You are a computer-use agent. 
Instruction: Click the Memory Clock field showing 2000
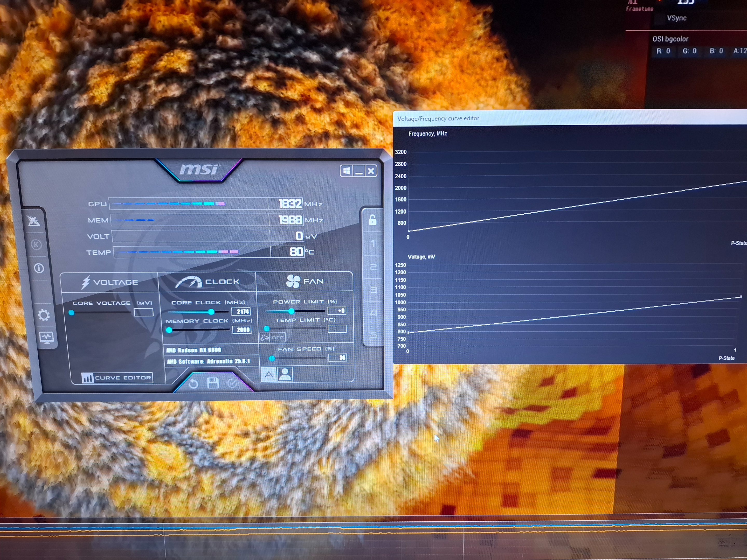(x=242, y=330)
